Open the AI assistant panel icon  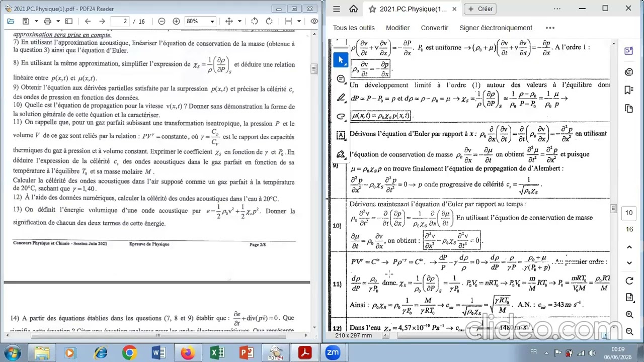click(628, 51)
